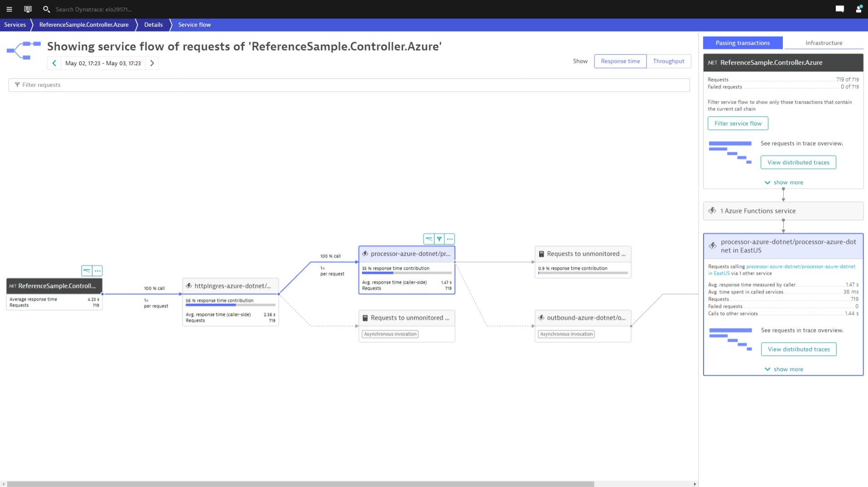Open the dashboards icon in top bar
The image size is (868, 487).
[x=28, y=9]
